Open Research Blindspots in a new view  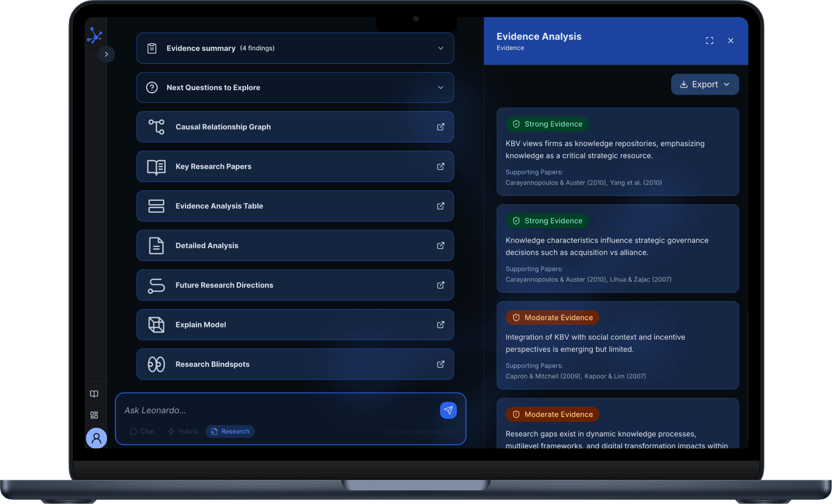tap(440, 364)
